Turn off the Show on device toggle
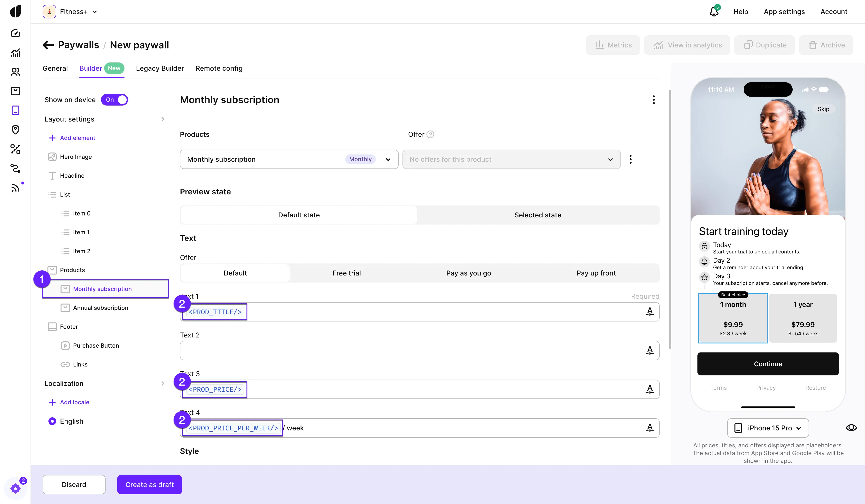865x504 pixels. click(114, 100)
